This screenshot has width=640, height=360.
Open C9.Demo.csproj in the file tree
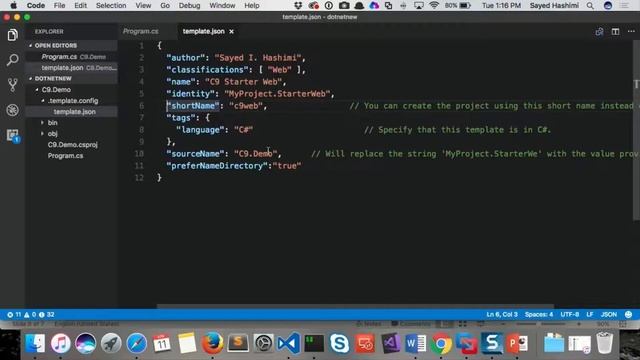(73, 144)
